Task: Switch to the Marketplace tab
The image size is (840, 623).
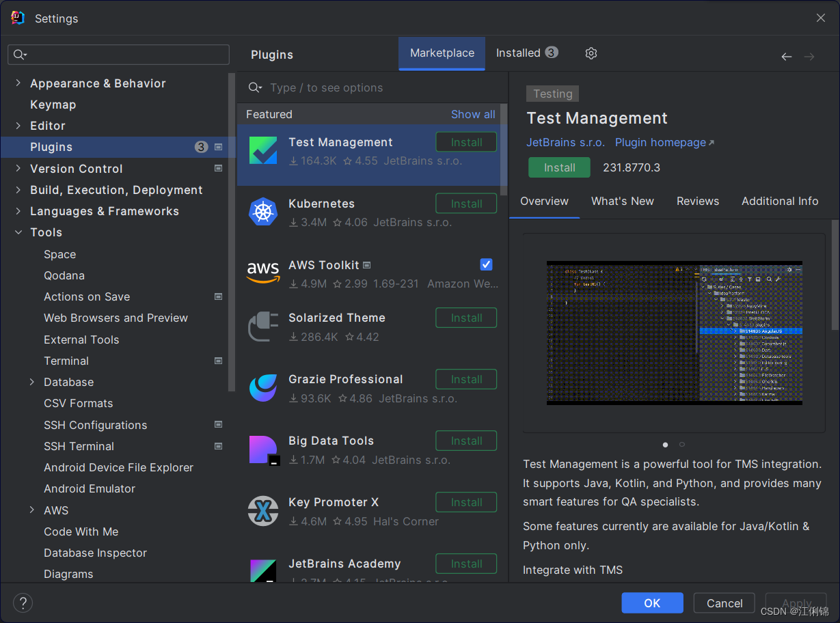Action: (442, 53)
